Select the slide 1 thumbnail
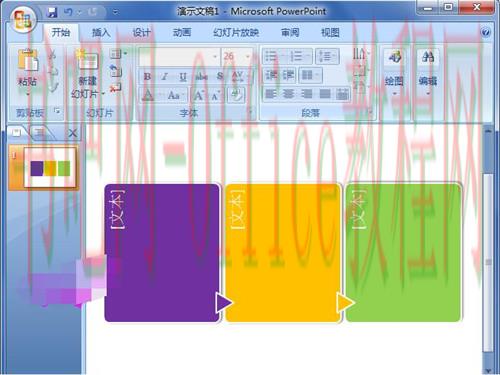Image resolution: width=500 pixels, height=375 pixels. (x=50, y=168)
